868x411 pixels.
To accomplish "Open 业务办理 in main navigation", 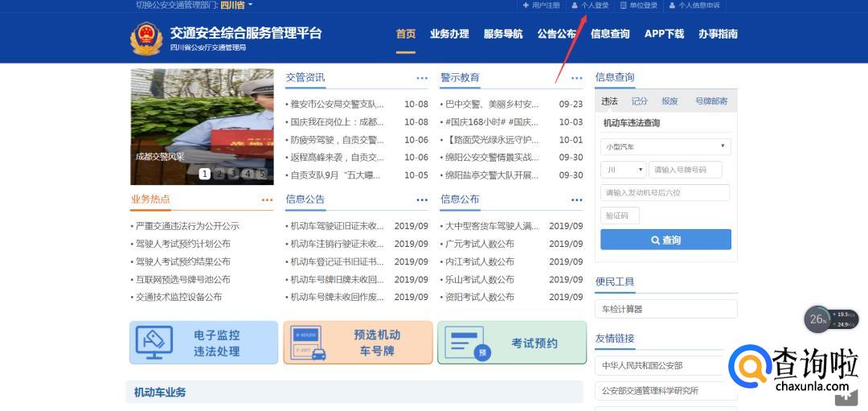I will (449, 34).
